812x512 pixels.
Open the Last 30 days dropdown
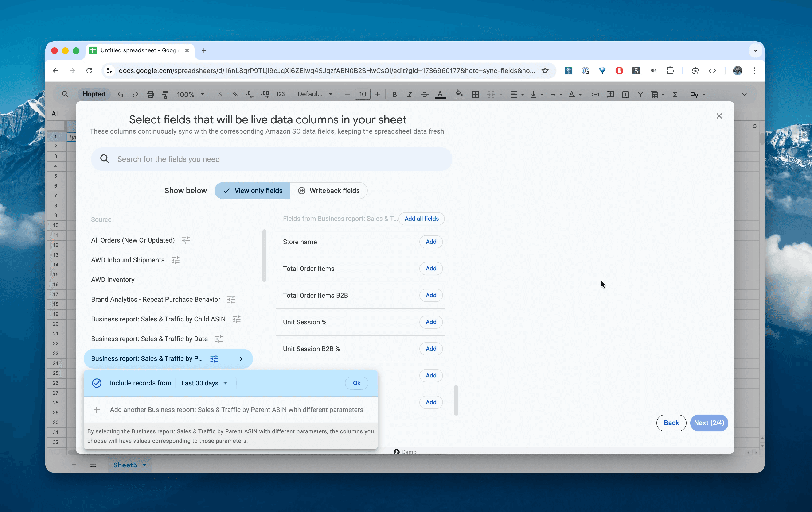click(206, 383)
